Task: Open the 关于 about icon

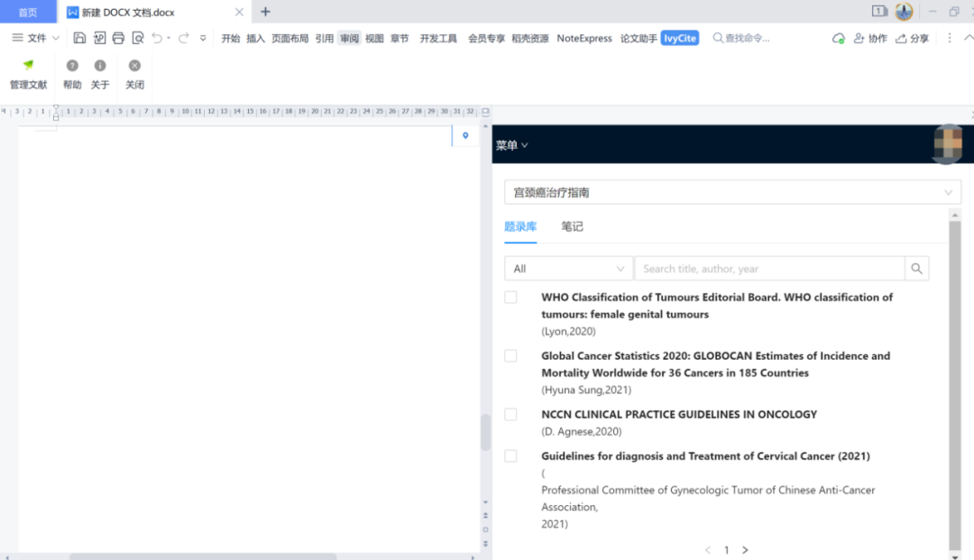Action: tap(99, 74)
